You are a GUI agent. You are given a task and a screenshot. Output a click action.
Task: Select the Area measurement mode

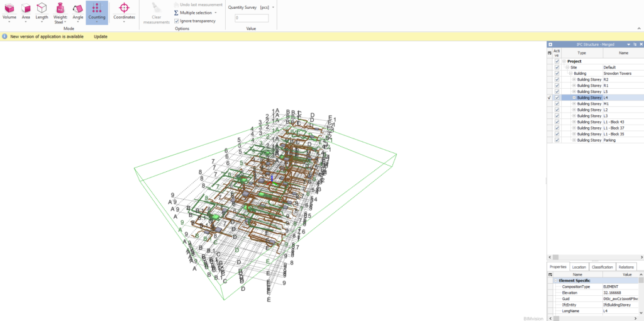[26, 11]
